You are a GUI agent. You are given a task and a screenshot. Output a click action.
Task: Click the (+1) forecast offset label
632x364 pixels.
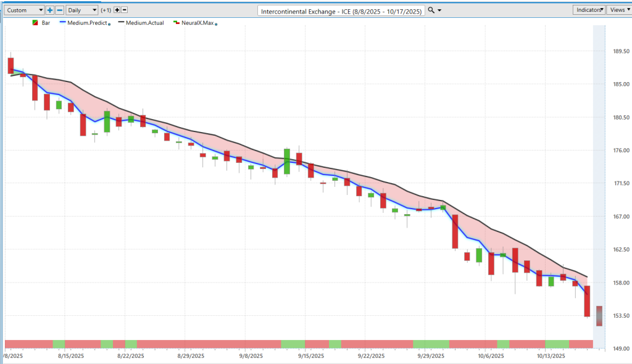106,10
